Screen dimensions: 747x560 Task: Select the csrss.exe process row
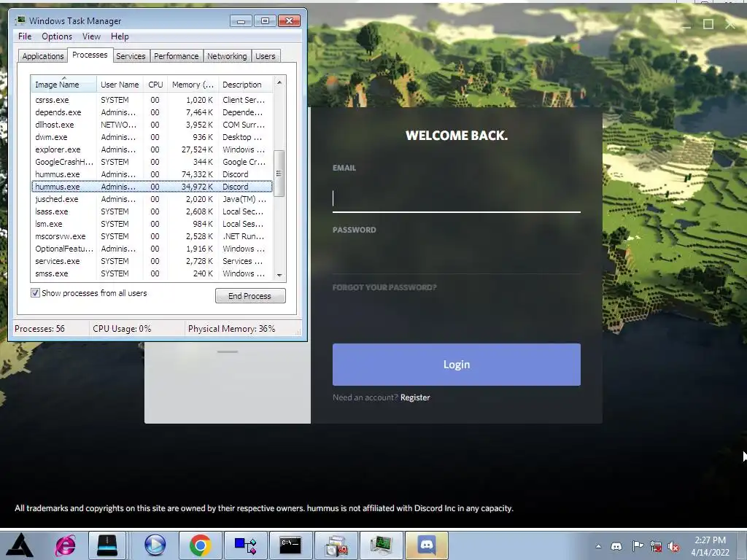[x=152, y=100]
